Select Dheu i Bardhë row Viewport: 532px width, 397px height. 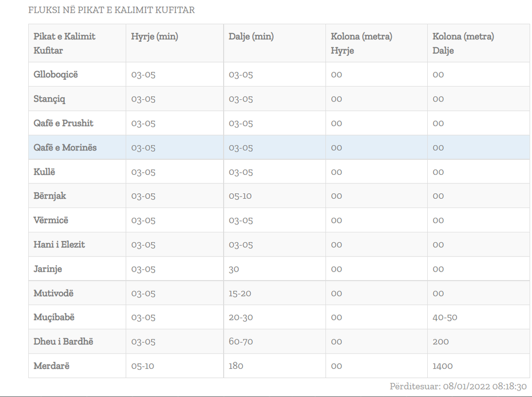point(64,342)
